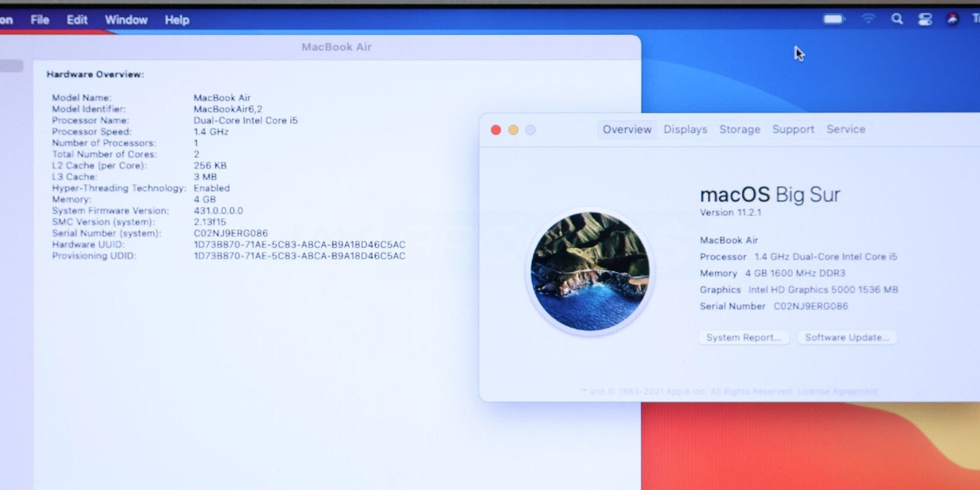Close the About This Mac window

point(496,130)
